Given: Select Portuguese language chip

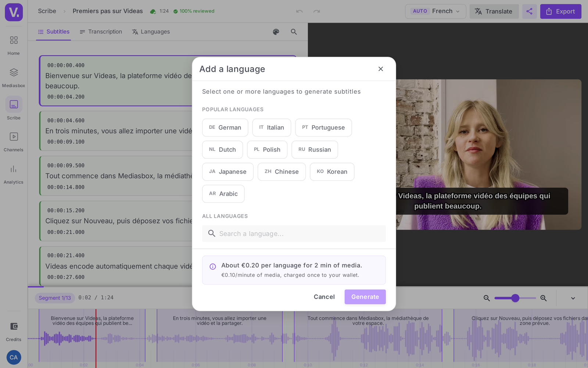Looking at the screenshot, I should coord(323,128).
